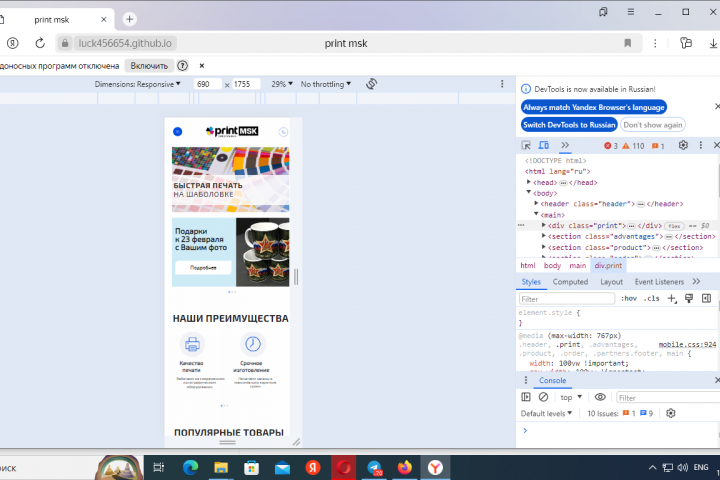Expand the section class="product" node
The image size is (720, 480).
pos(544,247)
